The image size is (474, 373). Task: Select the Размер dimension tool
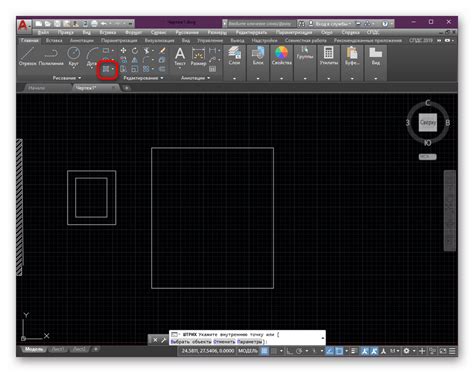(x=198, y=56)
